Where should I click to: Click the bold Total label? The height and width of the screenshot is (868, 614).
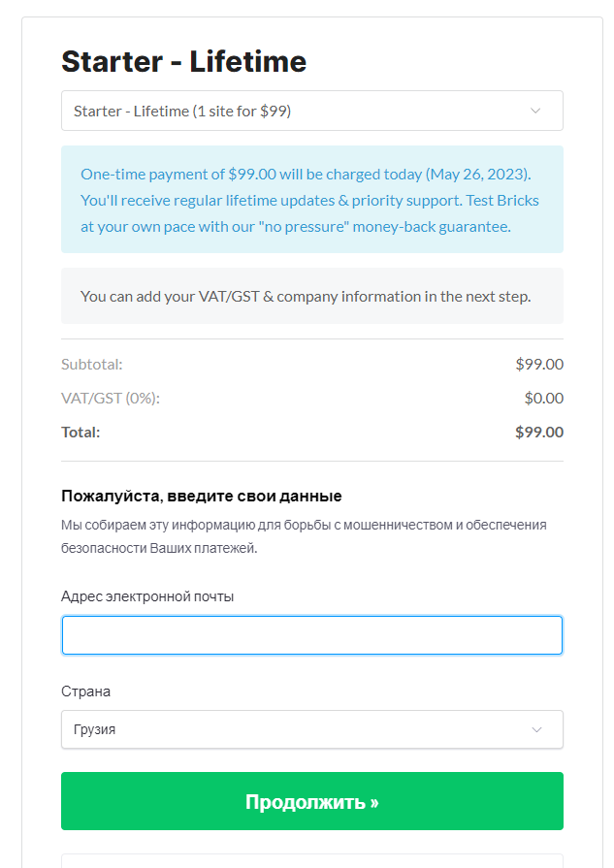(x=81, y=432)
